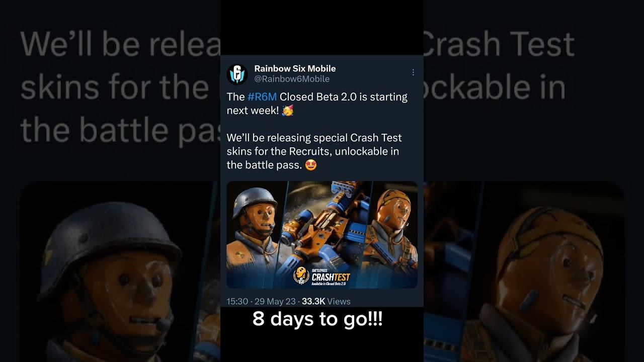This screenshot has width=644, height=362.
Task: Click the 29 May 23 date
Action: tap(275, 301)
